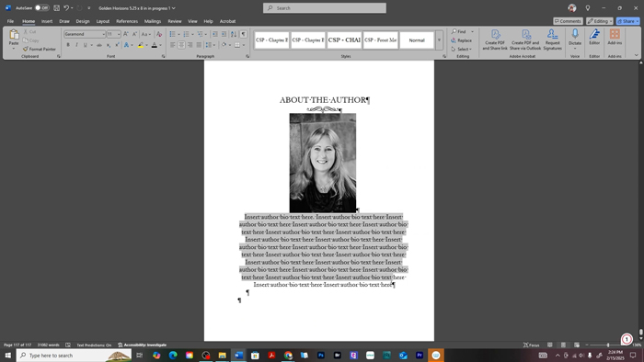Click the Sort A-Z icon
The image size is (644, 362).
(x=234, y=34)
